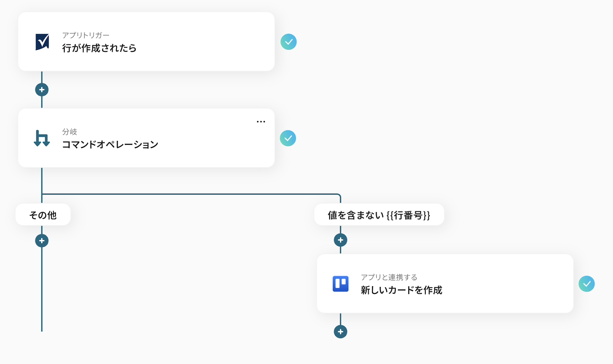The width and height of the screenshot is (613, 364).
Task: Click the Trello app icon
Action: (x=340, y=284)
